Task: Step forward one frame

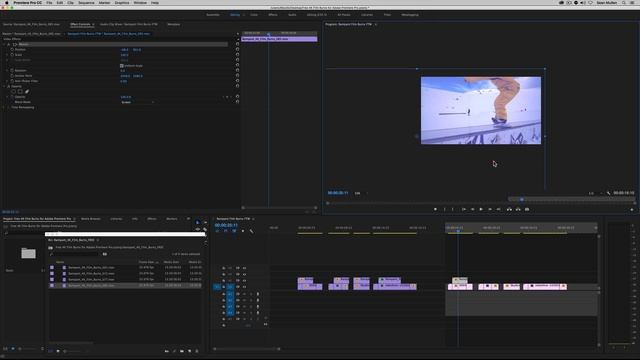Action: (x=490, y=209)
